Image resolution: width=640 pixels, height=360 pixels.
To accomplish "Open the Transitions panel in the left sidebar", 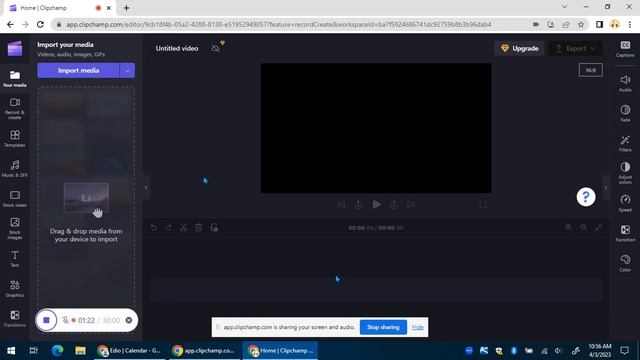I will coord(15,319).
